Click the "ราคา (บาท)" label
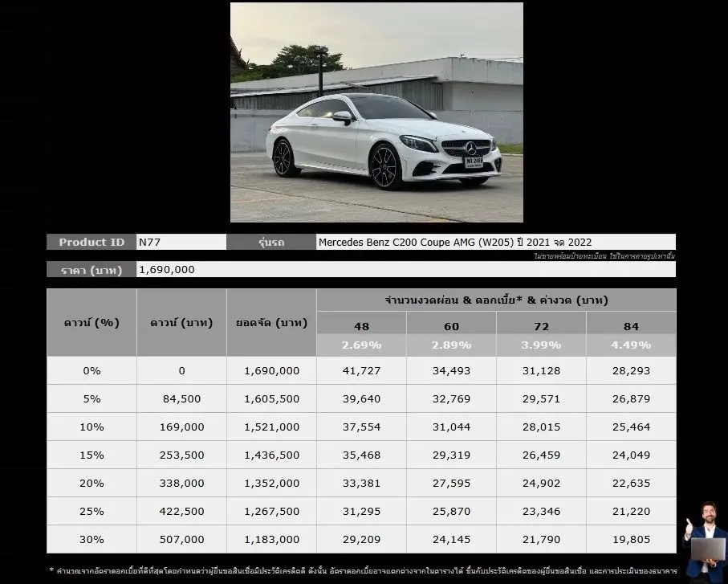 tap(92, 269)
